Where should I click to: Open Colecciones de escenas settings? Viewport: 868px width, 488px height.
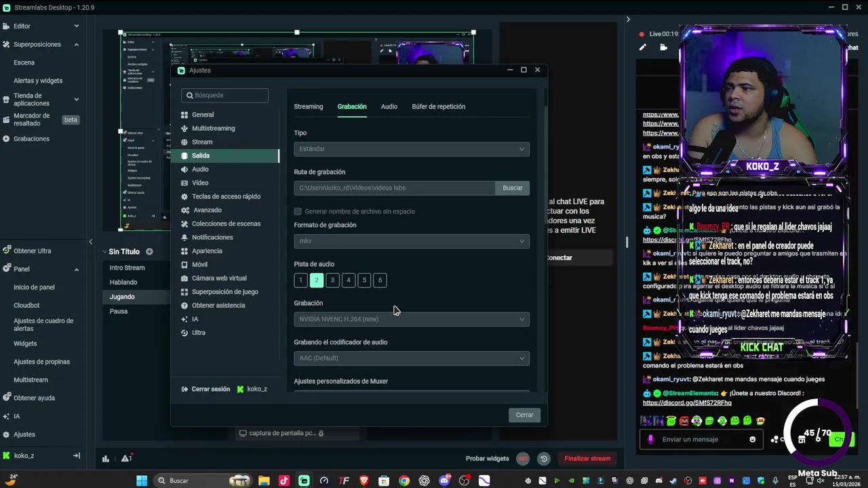(226, 223)
